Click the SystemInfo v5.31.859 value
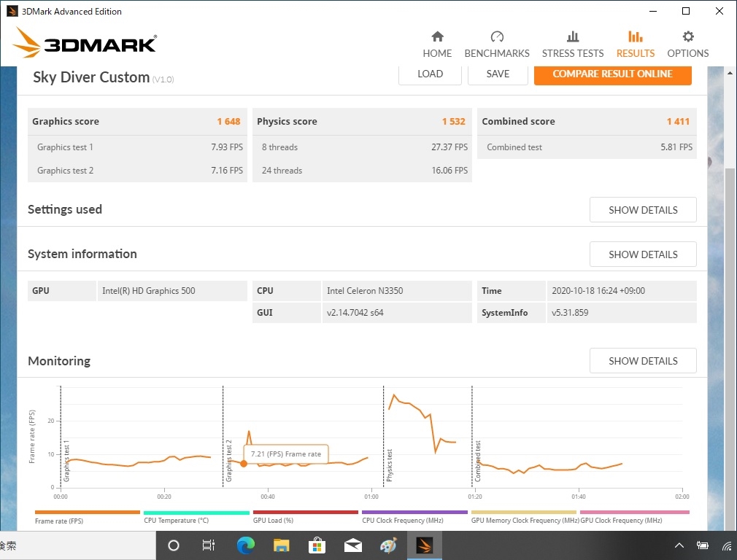Screen dimensions: 737x560 [x=622, y=313]
